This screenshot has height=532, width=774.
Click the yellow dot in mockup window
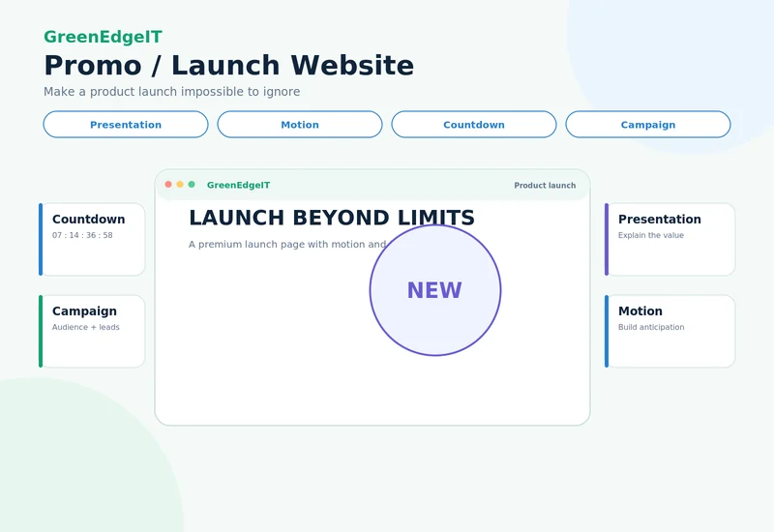180,184
